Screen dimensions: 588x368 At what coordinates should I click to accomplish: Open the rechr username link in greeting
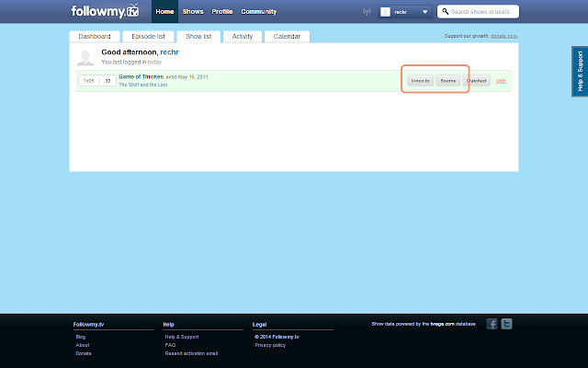tap(169, 52)
